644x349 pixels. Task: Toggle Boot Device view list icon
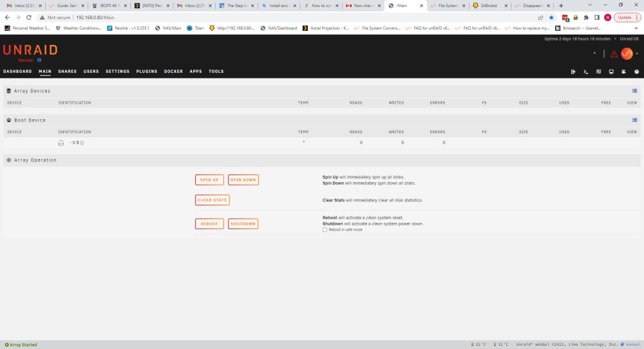(x=634, y=120)
